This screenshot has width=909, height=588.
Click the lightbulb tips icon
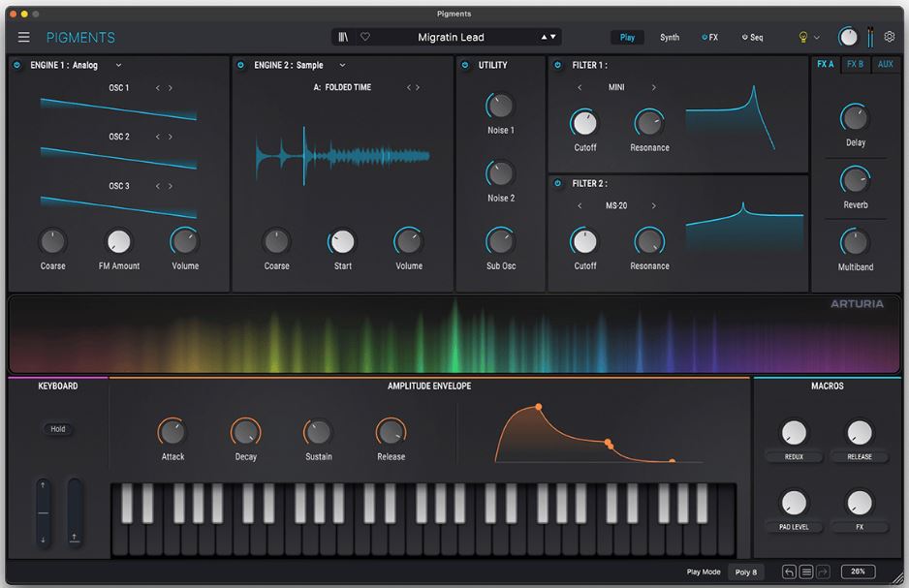[x=803, y=37]
